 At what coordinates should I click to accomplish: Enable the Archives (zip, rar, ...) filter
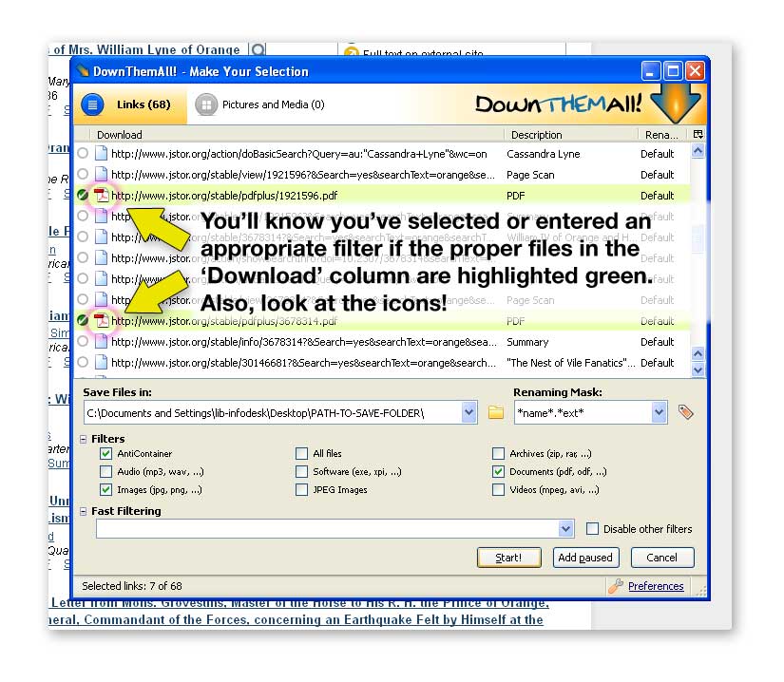click(x=498, y=453)
